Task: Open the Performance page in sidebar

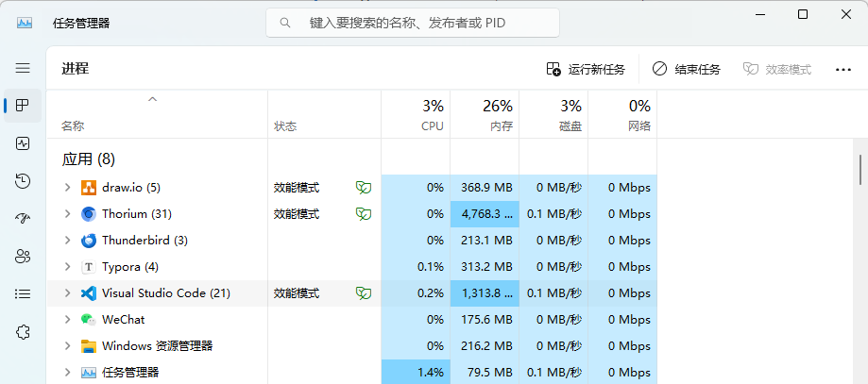Action: [x=23, y=143]
